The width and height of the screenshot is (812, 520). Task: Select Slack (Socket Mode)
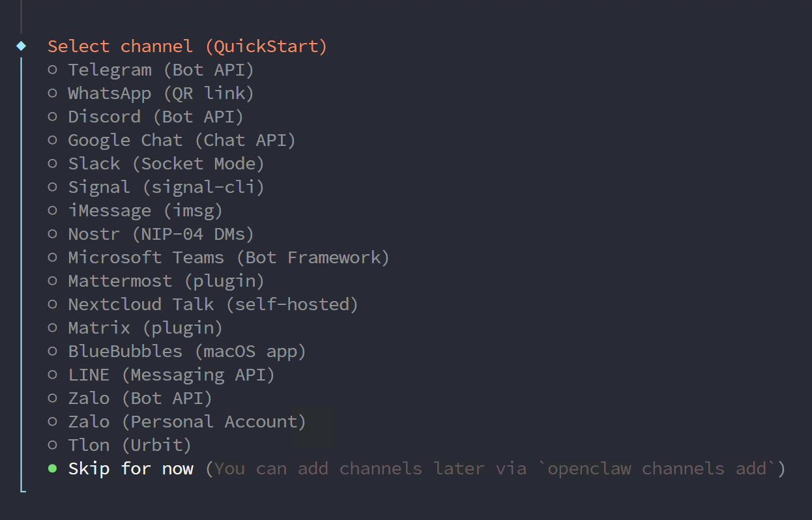coord(166,163)
